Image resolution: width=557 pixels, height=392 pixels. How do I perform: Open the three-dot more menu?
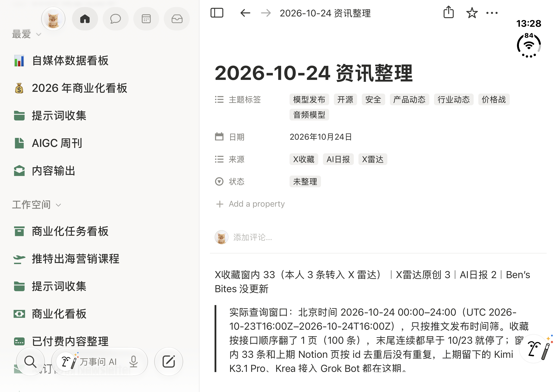point(492,13)
